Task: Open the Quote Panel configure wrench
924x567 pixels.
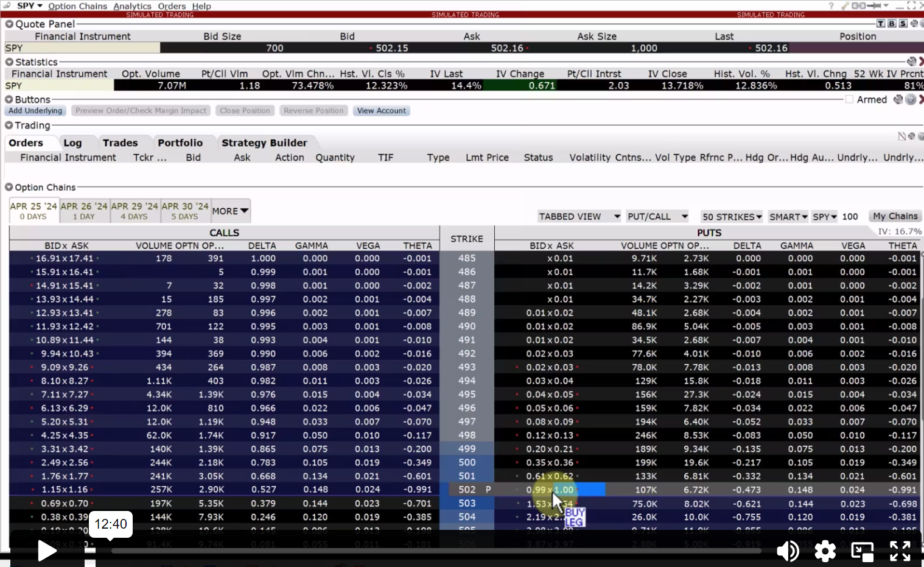Action: (914, 24)
